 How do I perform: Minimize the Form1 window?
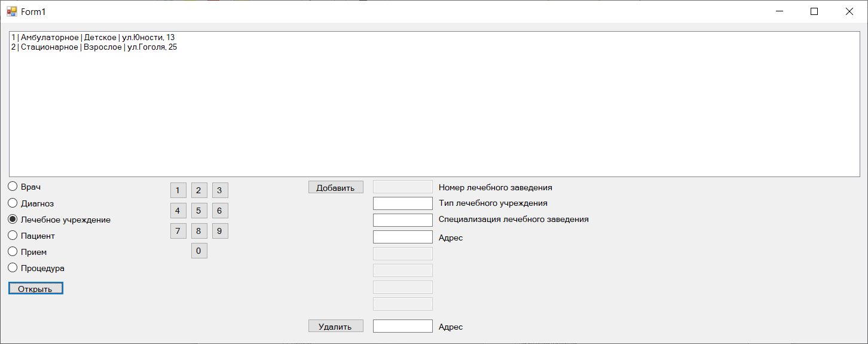[x=779, y=11]
